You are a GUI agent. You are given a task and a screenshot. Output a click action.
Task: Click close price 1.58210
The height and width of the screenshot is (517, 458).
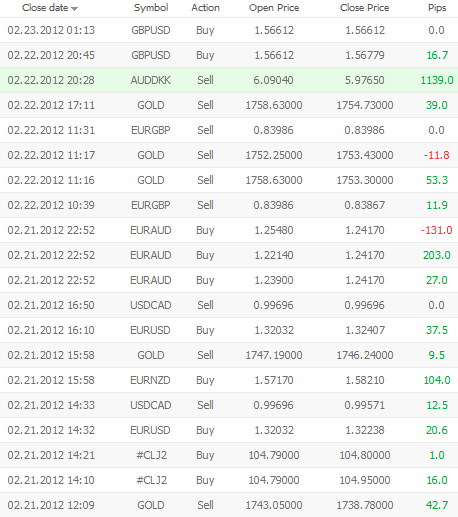click(x=365, y=380)
